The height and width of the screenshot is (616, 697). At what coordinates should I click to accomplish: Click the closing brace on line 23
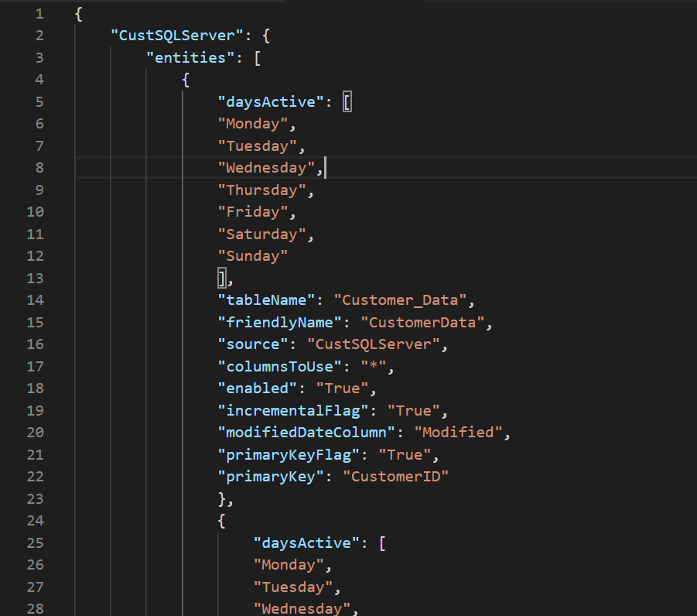pyautogui.click(x=222, y=498)
